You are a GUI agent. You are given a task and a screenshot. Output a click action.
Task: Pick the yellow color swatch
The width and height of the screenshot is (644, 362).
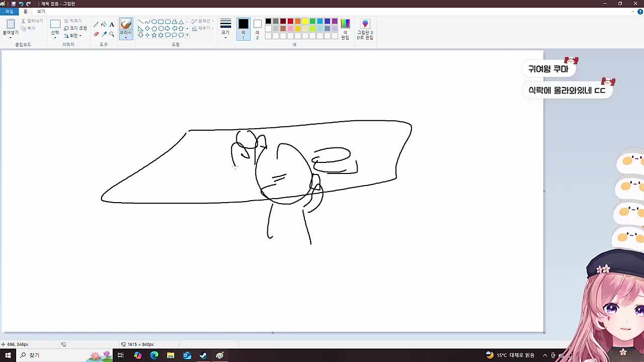pos(305,21)
